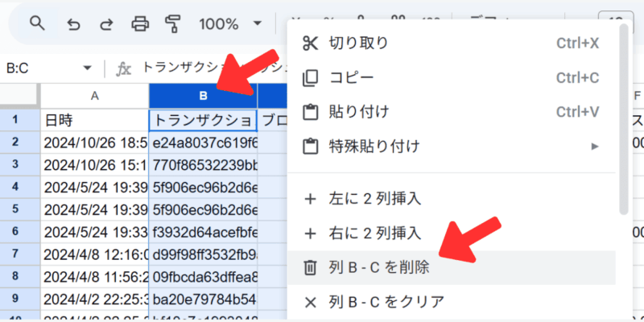The image size is (644, 322).
Task: Click the clipboard icon beside 特殊貼り付け
Action: point(310,146)
